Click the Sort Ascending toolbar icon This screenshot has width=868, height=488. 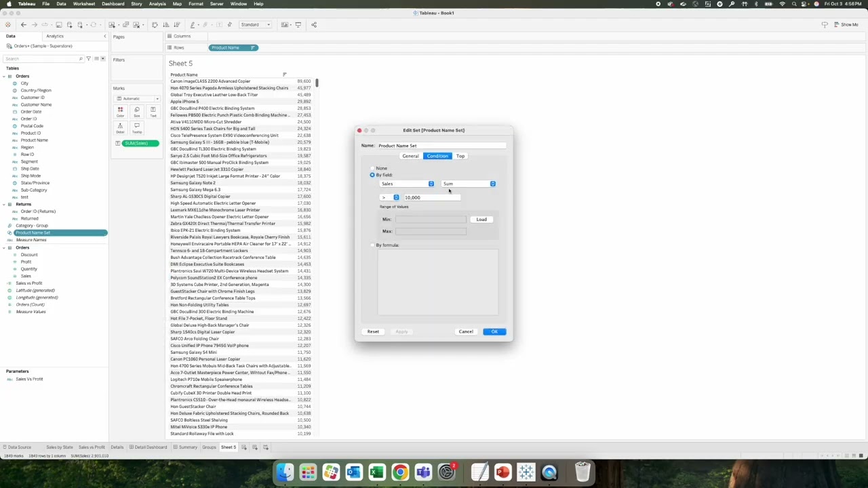click(x=166, y=25)
